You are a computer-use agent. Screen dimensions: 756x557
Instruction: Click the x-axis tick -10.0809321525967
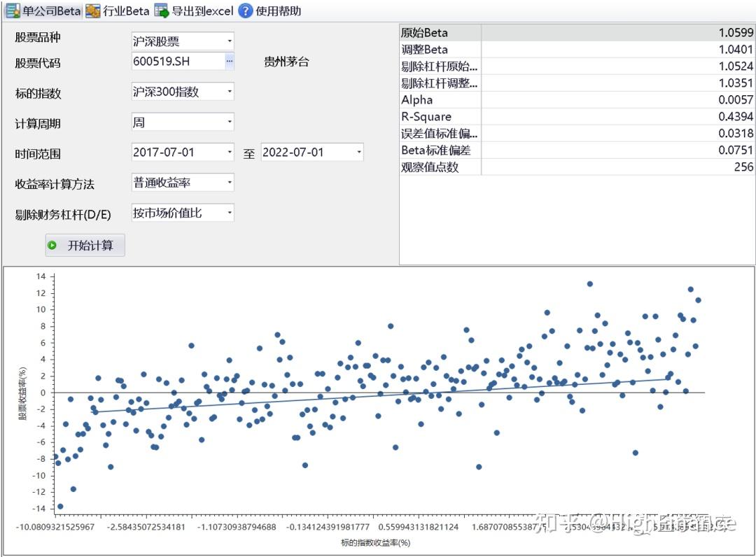(55, 527)
